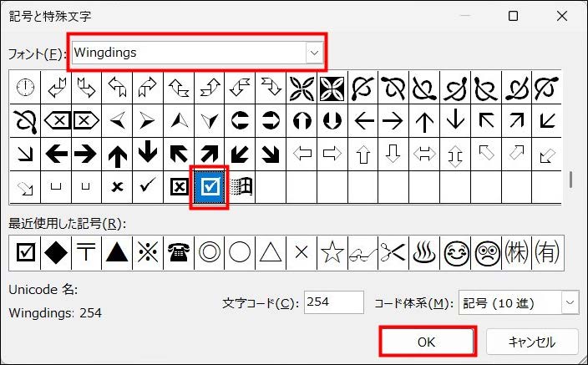Close the 記号と特殊文字 dialog
Viewport: 588px width, 365px height.
[x=562, y=16]
